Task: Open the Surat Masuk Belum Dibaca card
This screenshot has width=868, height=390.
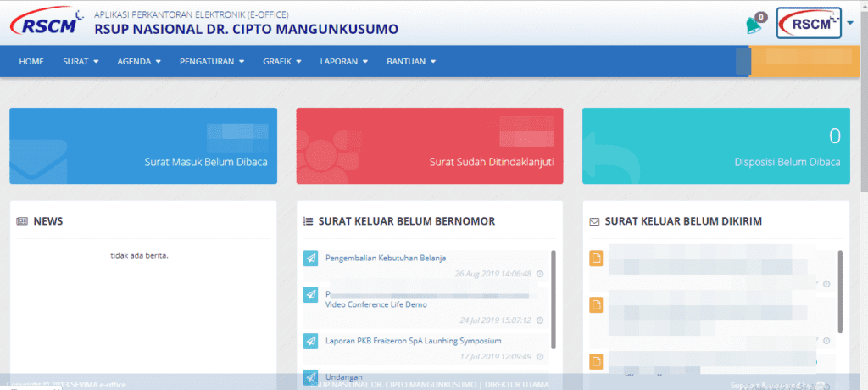Action: click(x=143, y=146)
